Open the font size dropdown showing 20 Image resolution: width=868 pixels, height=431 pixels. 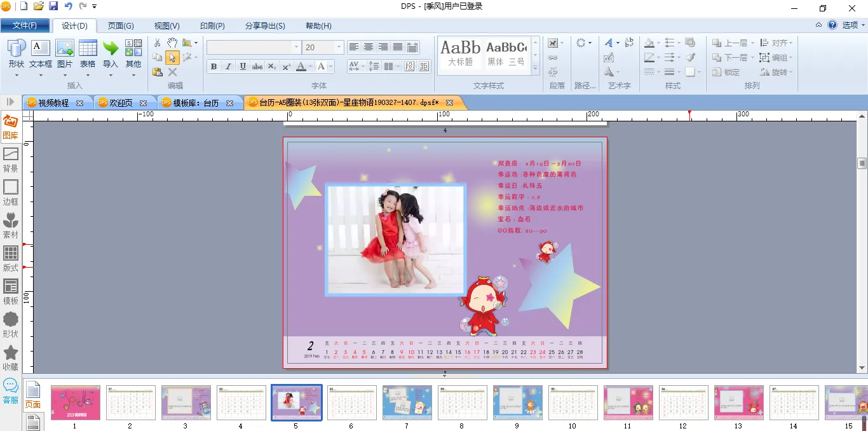(x=339, y=47)
